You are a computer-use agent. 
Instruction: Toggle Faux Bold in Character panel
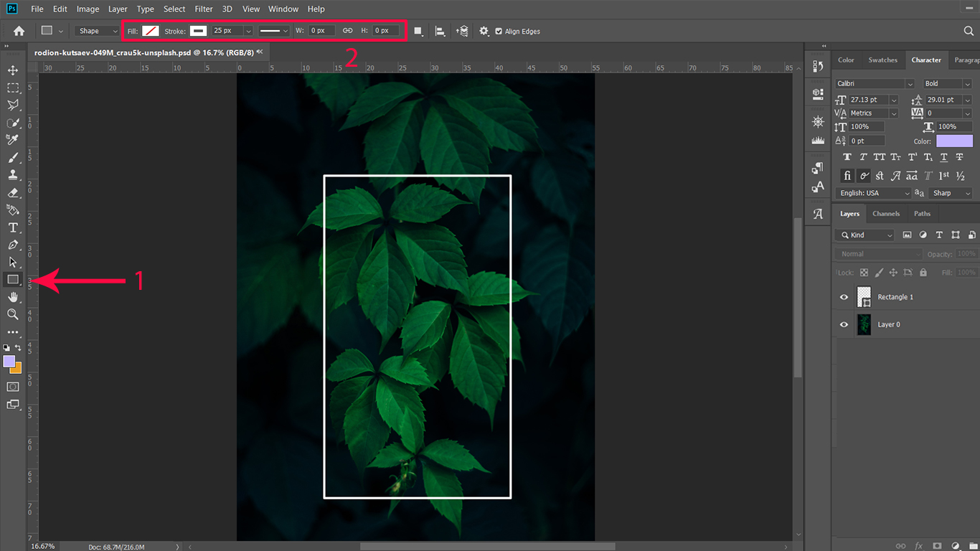pos(847,158)
